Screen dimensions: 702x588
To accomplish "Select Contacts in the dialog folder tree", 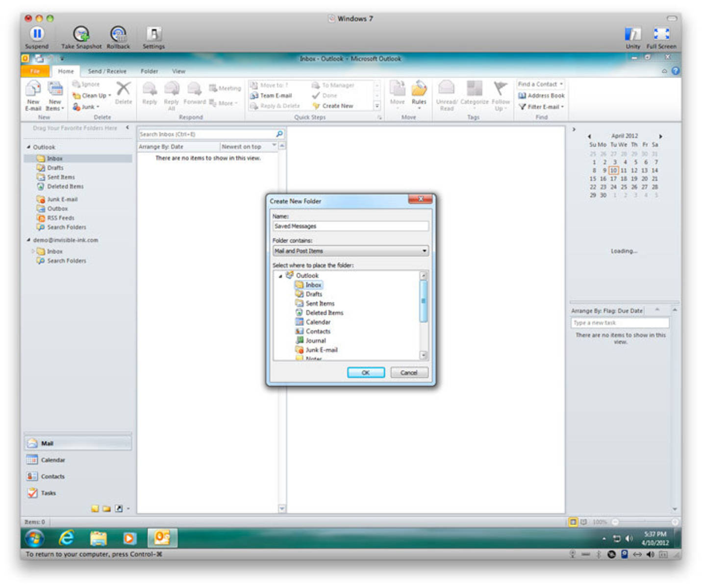I will tap(313, 331).
